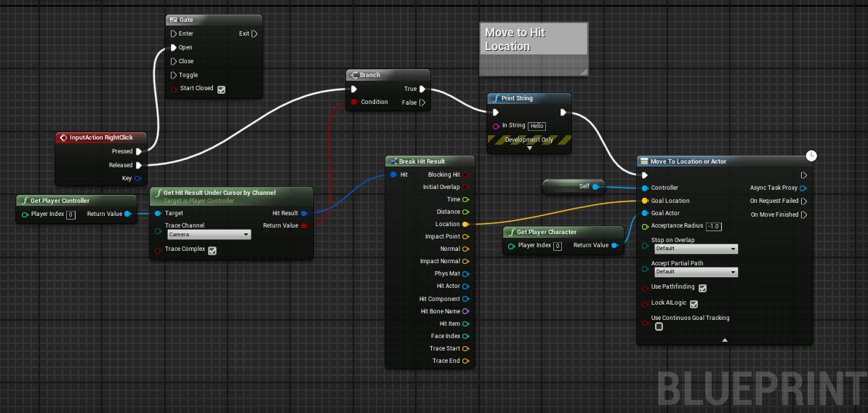Image resolution: width=868 pixels, height=413 pixels.
Task: Click the Face Index output pin
Action: (x=465, y=336)
